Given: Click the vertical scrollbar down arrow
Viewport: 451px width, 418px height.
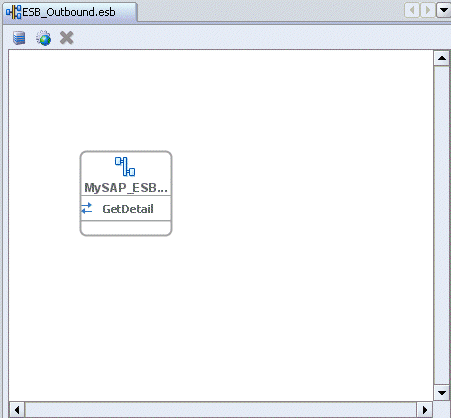Looking at the screenshot, I should 442,393.
